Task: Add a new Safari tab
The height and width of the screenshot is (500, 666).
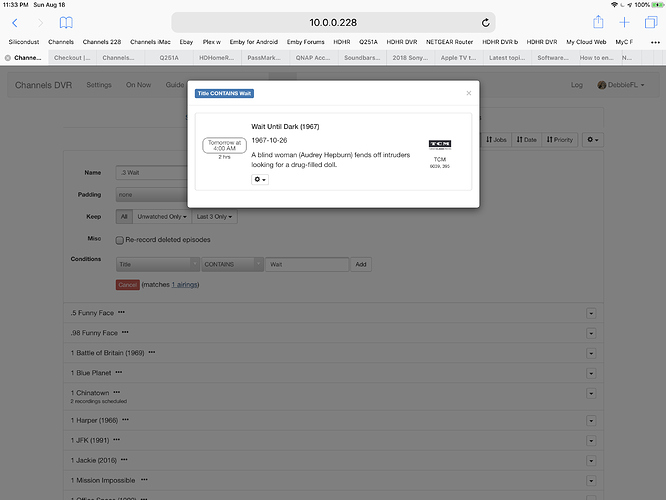Action: 625,22
